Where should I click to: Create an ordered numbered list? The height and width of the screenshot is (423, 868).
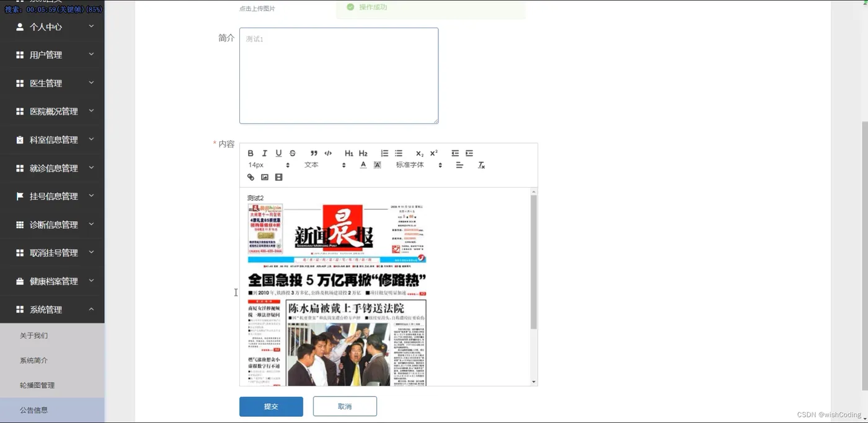coord(384,153)
